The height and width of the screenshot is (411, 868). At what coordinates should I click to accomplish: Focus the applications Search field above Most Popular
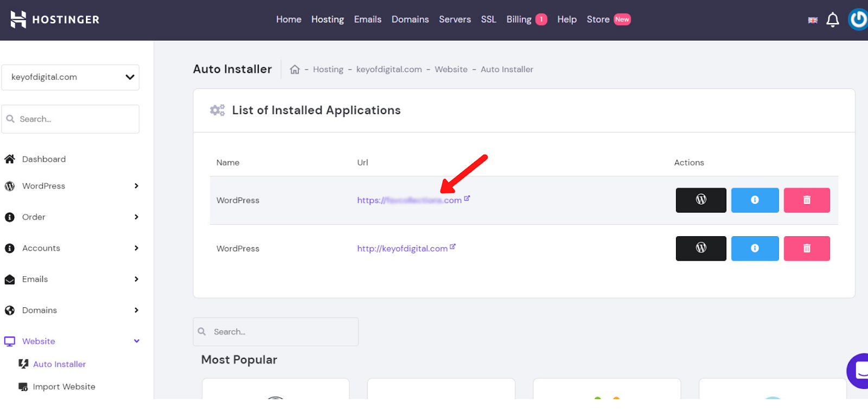(x=276, y=332)
